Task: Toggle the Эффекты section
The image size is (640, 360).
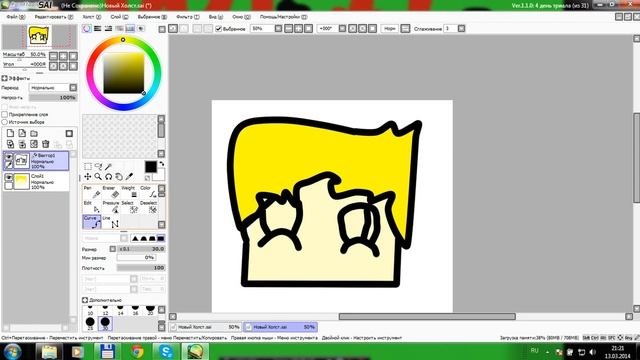Action: pos(4,78)
